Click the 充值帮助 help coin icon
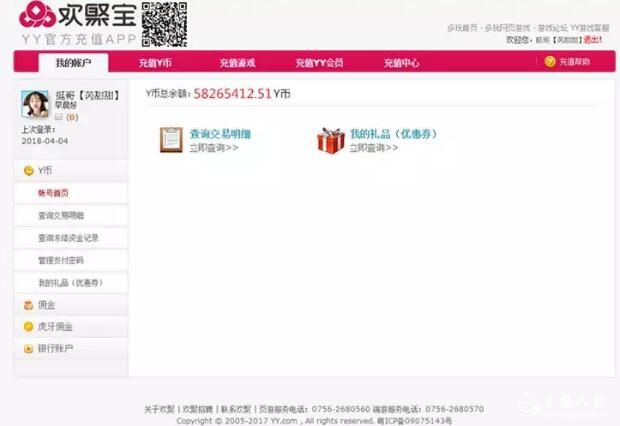The width and height of the screenshot is (620, 426). 550,62
